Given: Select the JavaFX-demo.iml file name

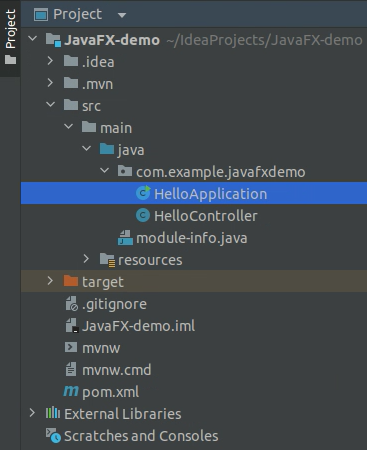Looking at the screenshot, I should [139, 326].
